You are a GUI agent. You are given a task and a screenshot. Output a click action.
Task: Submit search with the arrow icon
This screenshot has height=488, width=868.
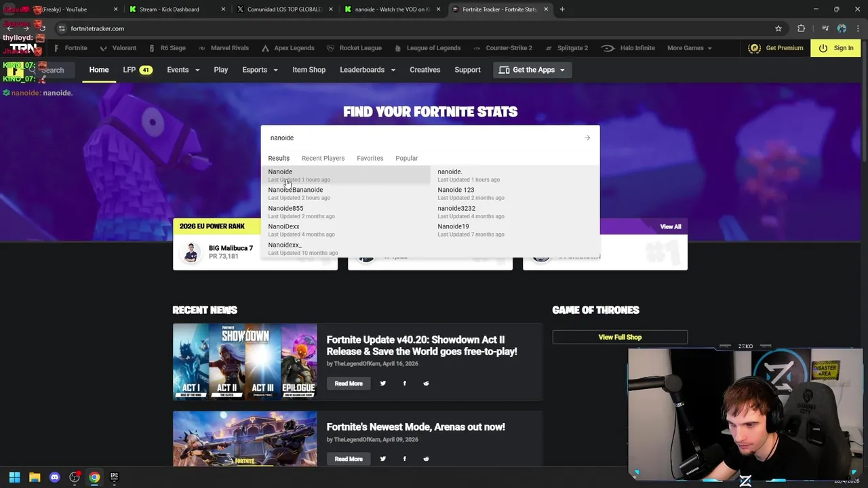click(587, 138)
